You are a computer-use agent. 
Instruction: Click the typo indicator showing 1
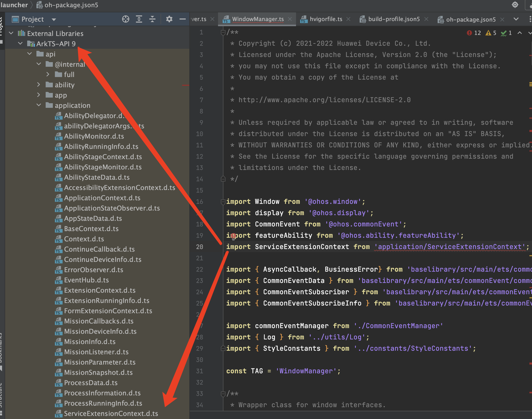(506, 33)
